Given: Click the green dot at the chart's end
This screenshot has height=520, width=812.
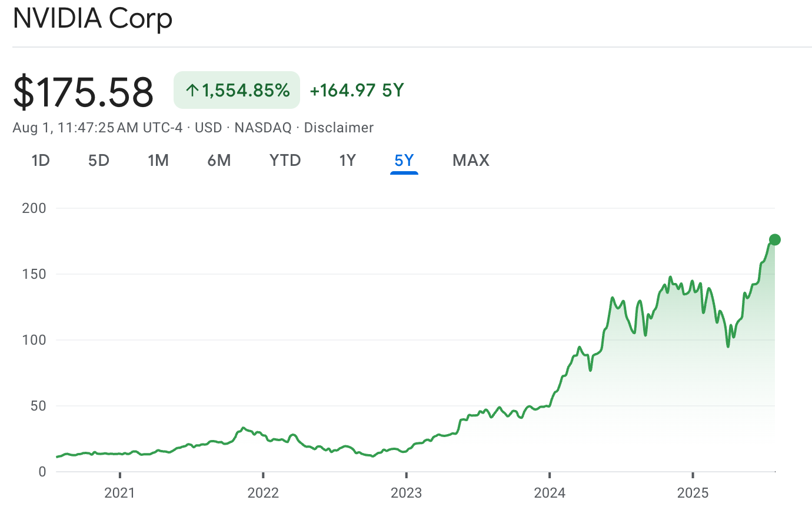Looking at the screenshot, I should [x=774, y=239].
